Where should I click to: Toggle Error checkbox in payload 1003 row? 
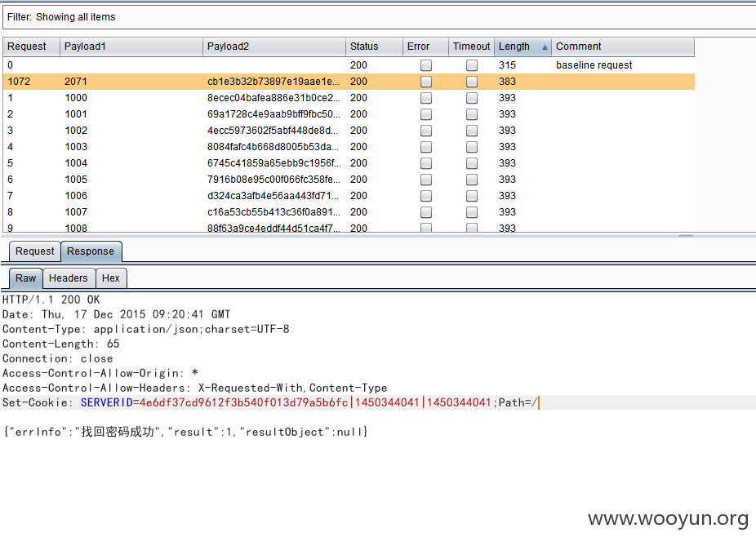point(426,147)
